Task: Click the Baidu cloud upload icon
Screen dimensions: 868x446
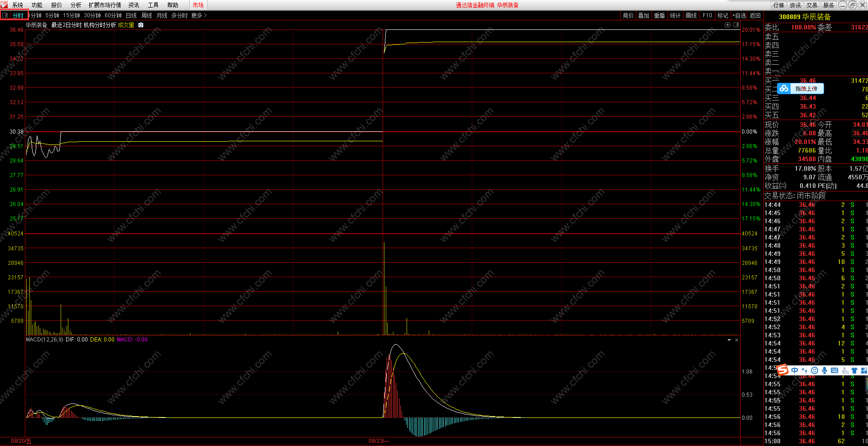Action: [784, 89]
